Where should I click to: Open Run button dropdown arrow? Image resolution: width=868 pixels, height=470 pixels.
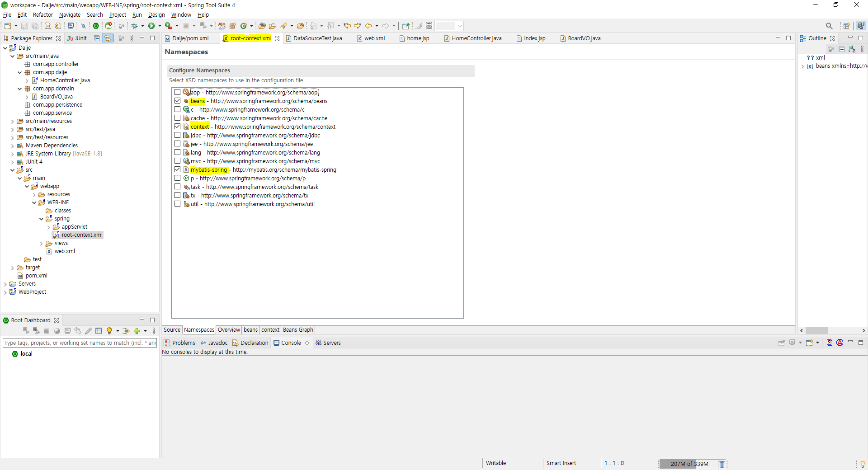click(160, 26)
